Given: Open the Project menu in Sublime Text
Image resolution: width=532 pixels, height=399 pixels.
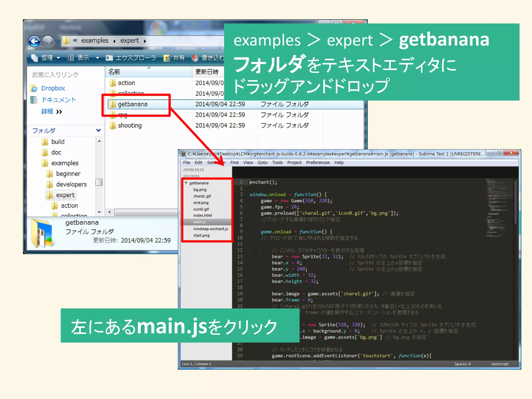Looking at the screenshot, I should pyautogui.click(x=294, y=163).
